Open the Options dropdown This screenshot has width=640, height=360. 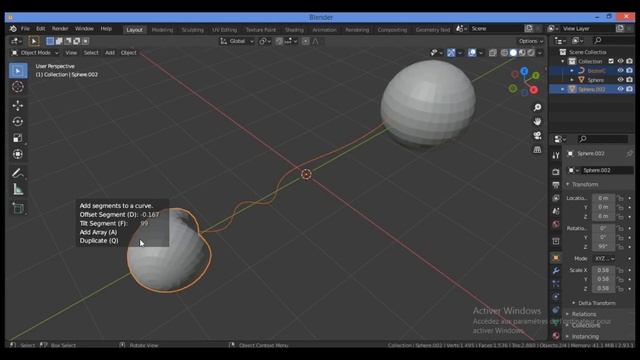click(x=531, y=41)
